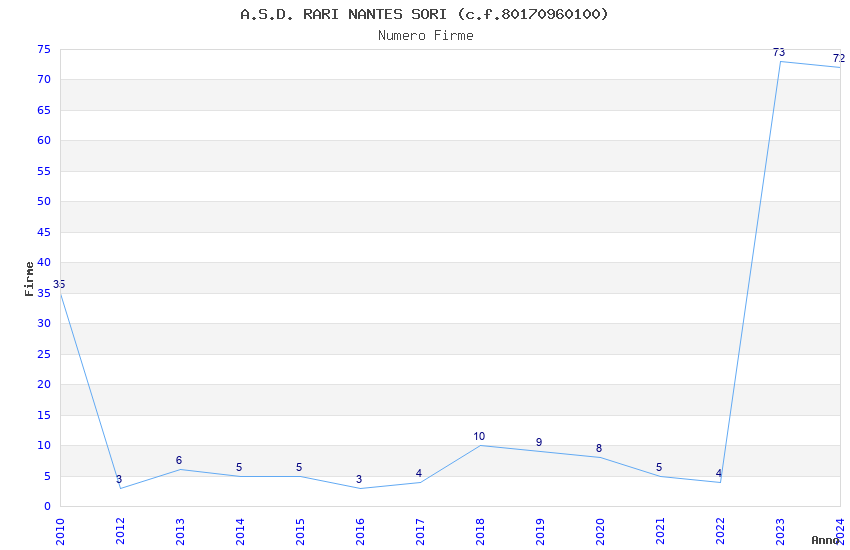This screenshot has width=850, height=550.
Task: Click the data label 35 for 2010
Action: (x=59, y=284)
